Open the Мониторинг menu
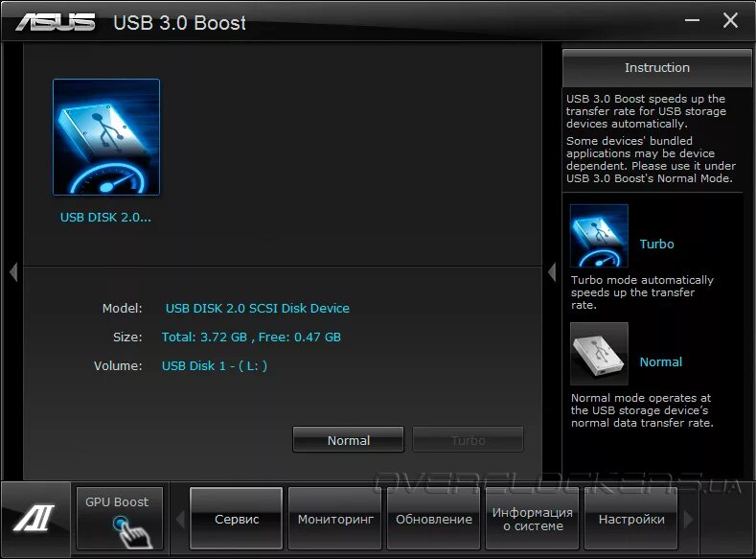The height and width of the screenshot is (559, 756). pyautogui.click(x=335, y=519)
